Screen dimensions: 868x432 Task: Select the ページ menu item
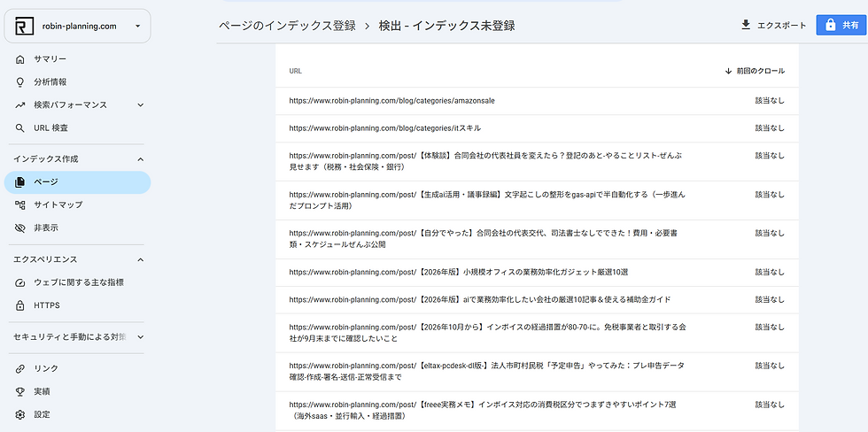pyautogui.click(x=78, y=182)
